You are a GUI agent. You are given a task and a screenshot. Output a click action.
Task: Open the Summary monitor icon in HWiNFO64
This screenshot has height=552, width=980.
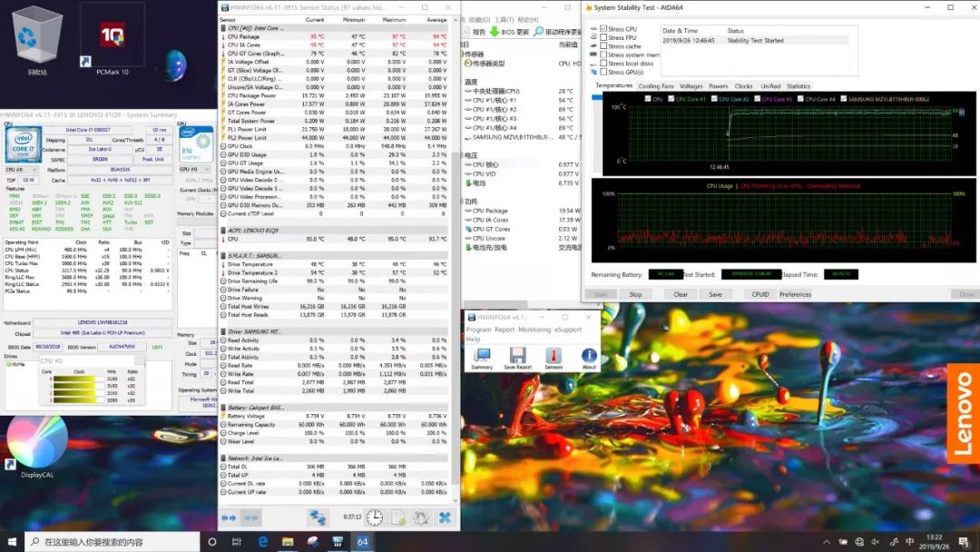coord(482,357)
